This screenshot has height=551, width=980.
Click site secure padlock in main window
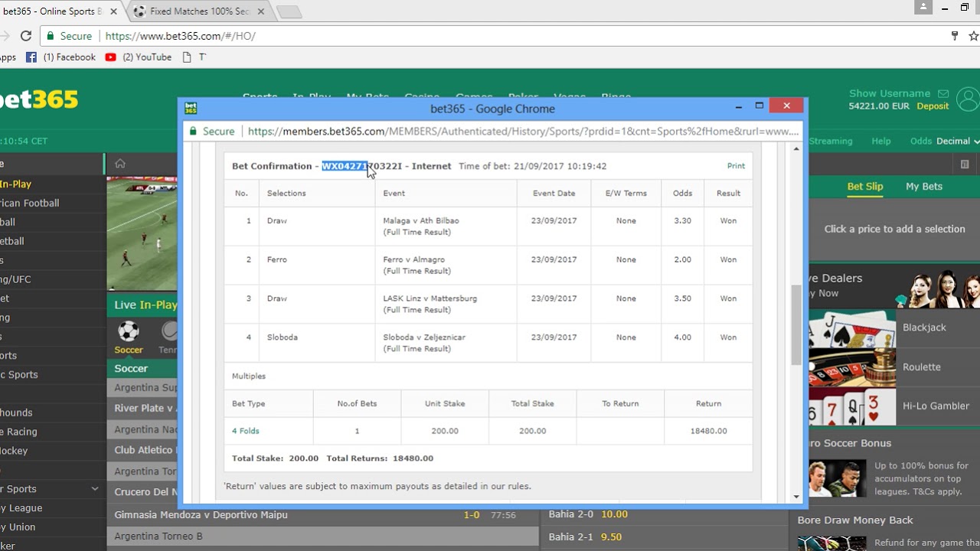pyautogui.click(x=51, y=36)
